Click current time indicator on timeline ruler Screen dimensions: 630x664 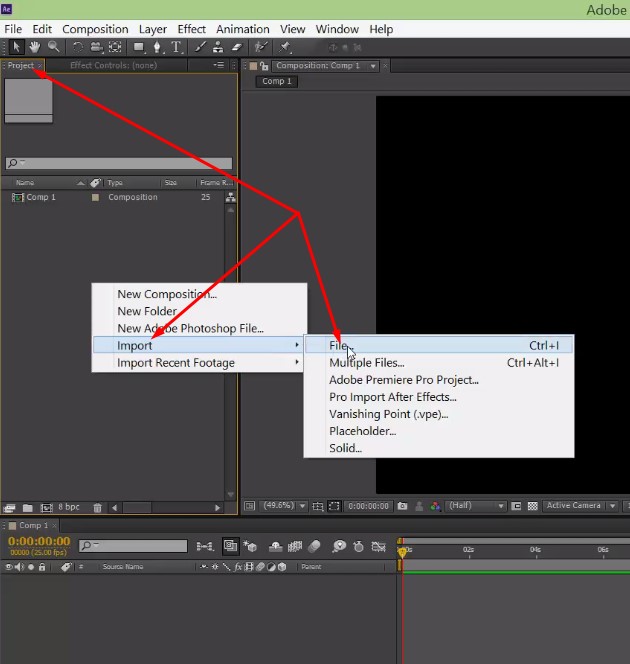coord(402,552)
